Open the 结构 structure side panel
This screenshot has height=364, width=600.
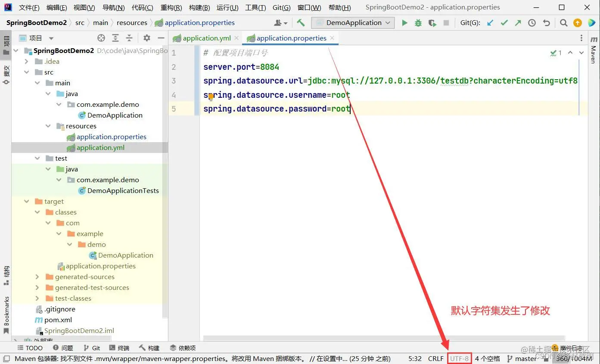pyautogui.click(x=6, y=276)
